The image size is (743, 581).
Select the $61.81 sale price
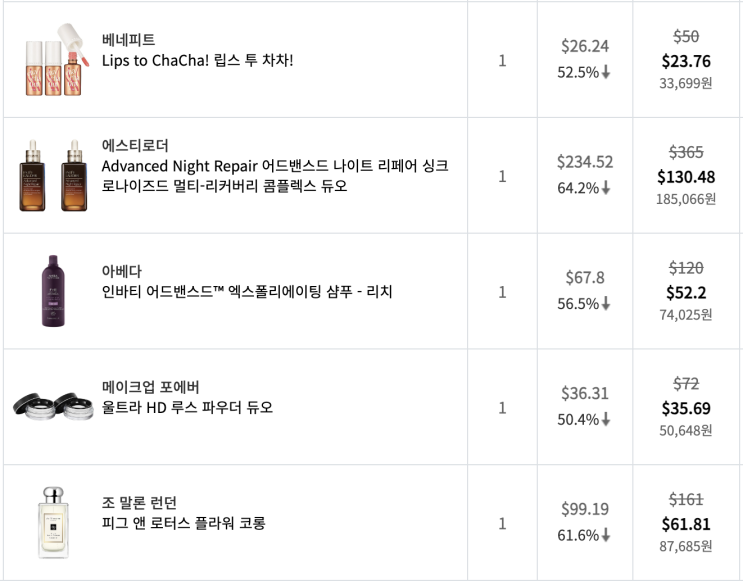pyautogui.click(x=685, y=524)
